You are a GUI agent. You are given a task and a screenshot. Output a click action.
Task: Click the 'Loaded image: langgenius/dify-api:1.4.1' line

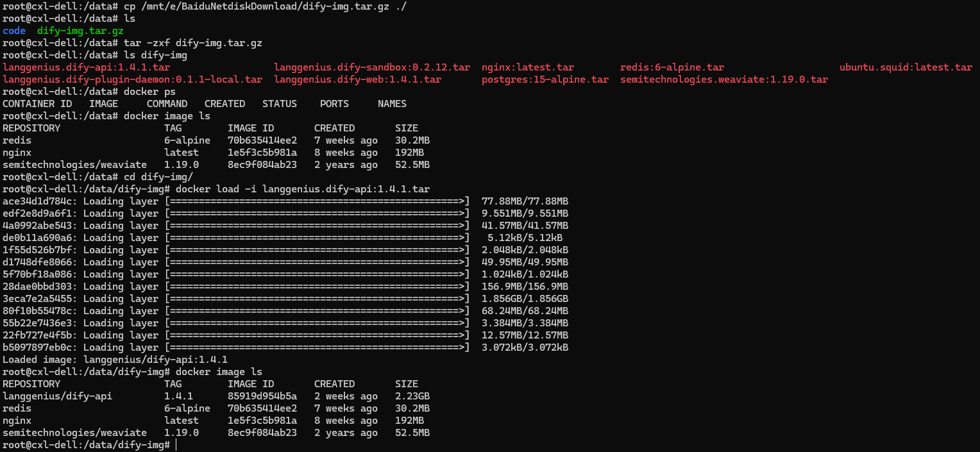[x=115, y=360]
